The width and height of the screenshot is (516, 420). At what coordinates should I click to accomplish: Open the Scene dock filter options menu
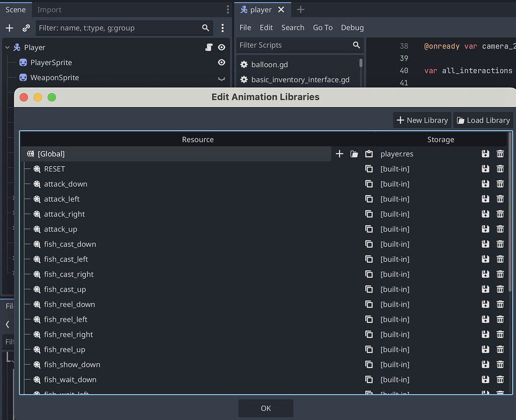pyautogui.click(x=222, y=28)
